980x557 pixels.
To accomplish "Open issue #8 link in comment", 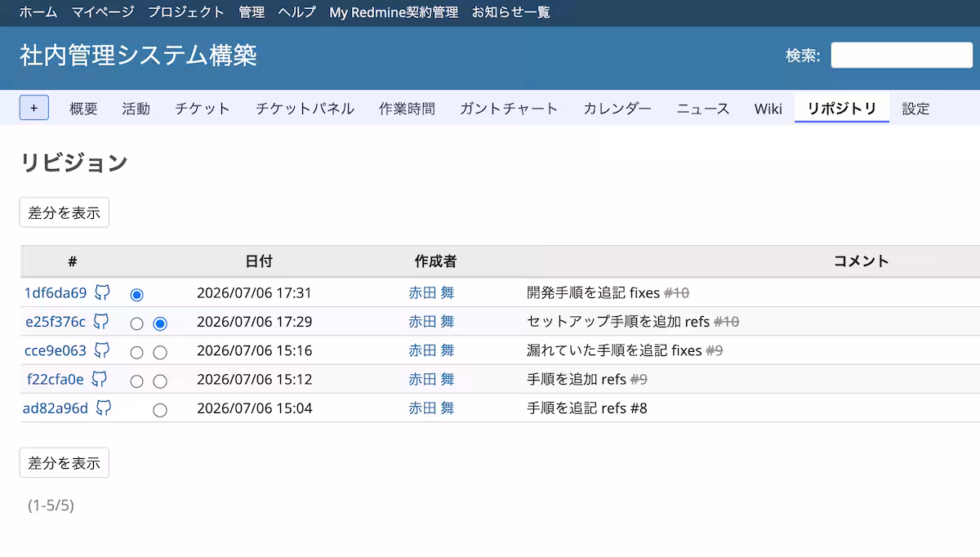I will pos(639,408).
